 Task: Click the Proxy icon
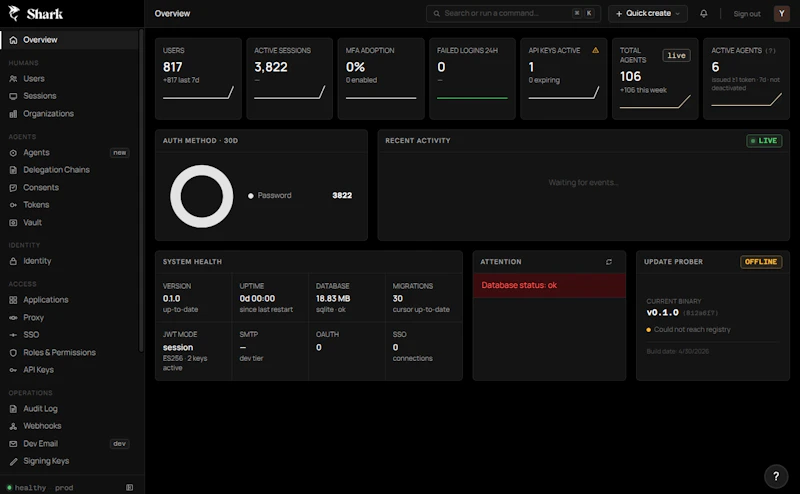point(13,317)
